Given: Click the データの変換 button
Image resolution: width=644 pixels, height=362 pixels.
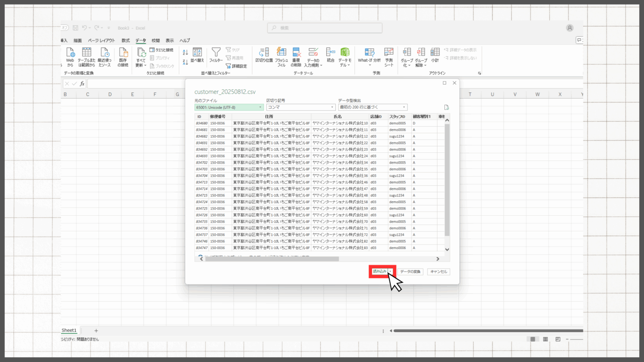Looking at the screenshot, I should click(410, 272).
